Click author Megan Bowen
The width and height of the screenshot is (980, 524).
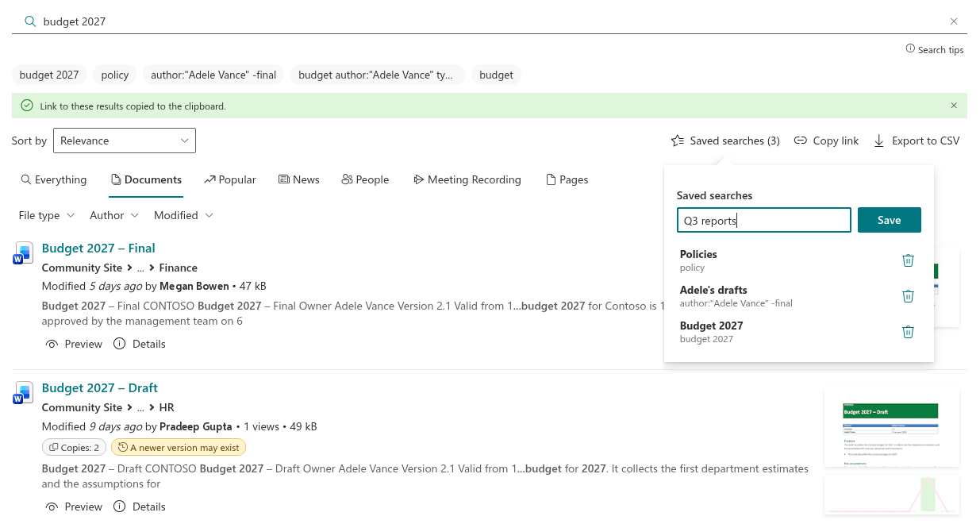pyautogui.click(x=194, y=286)
